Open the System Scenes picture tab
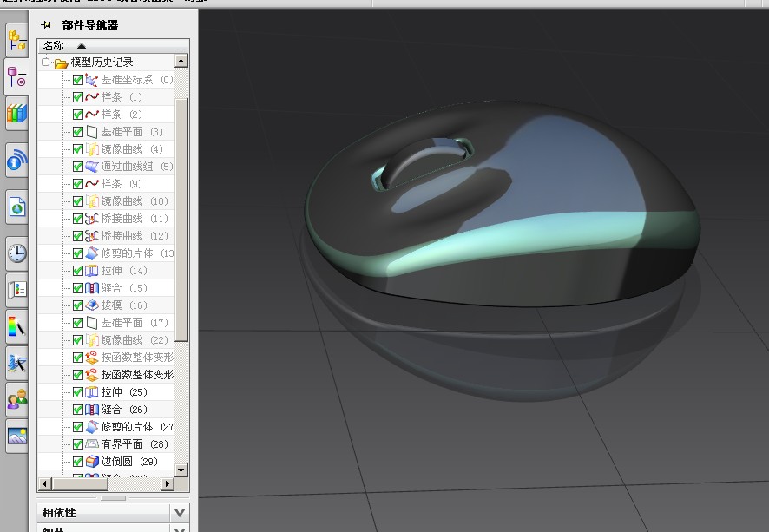Image resolution: width=769 pixels, height=532 pixels. 16,436
